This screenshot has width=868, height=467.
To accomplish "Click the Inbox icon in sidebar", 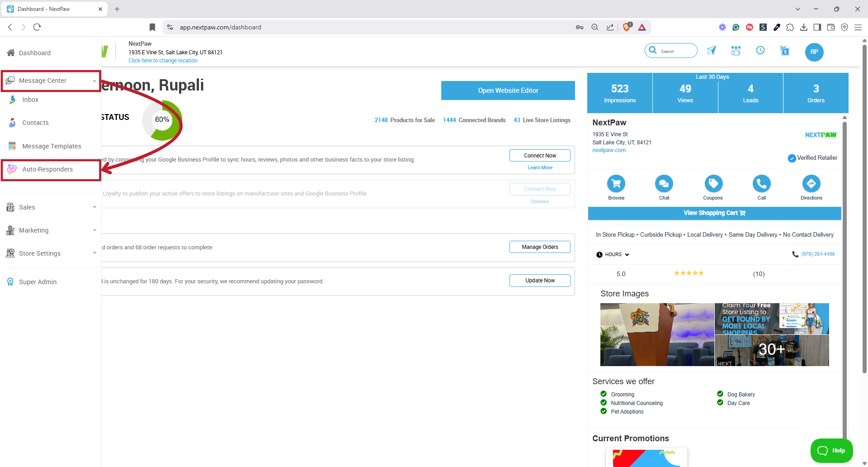I will pos(12,100).
